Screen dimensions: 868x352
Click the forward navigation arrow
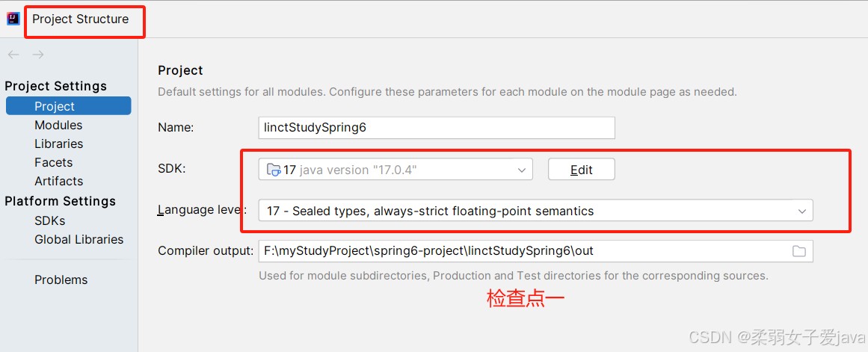(x=37, y=55)
